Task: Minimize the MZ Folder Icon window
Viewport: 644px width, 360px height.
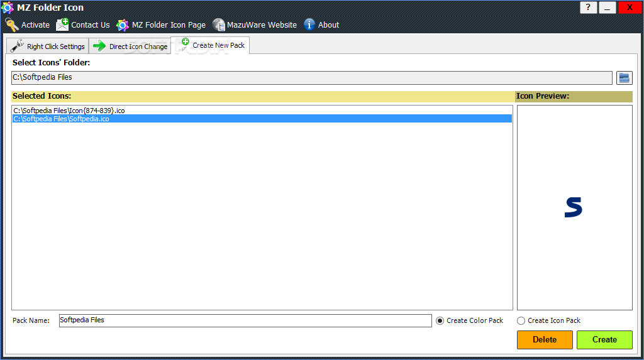Action: pos(607,8)
